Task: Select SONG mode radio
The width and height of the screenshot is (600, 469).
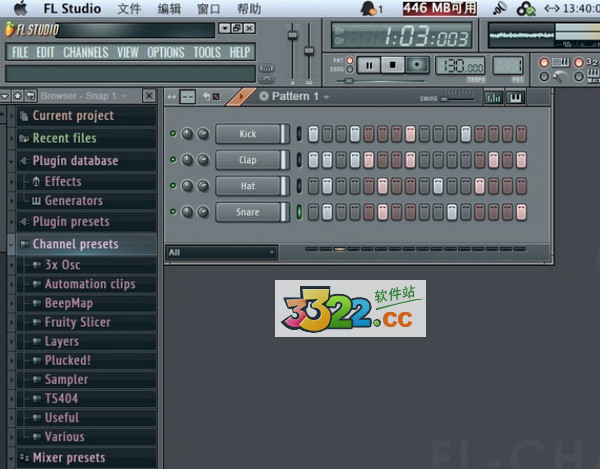Action: (x=350, y=69)
